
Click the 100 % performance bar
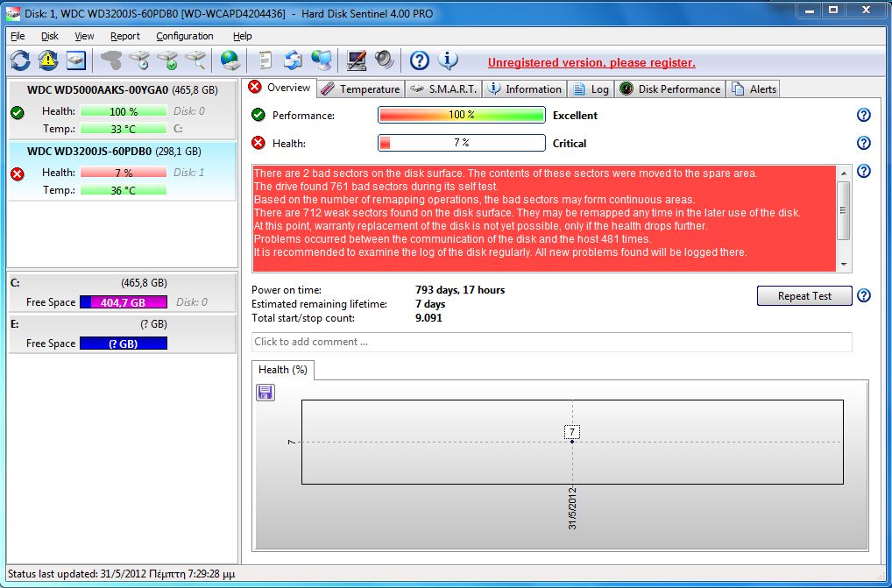(x=462, y=115)
